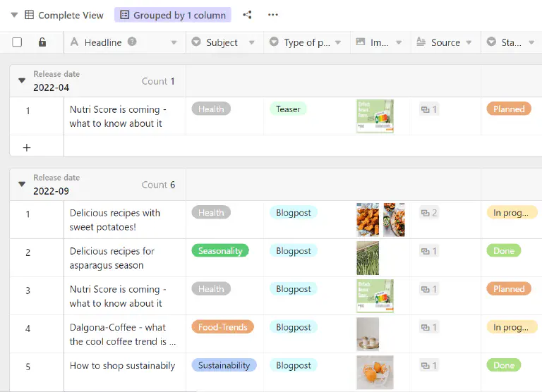This screenshot has width=542, height=392.
Task: Click the Image column header icon
Action: 361,42
